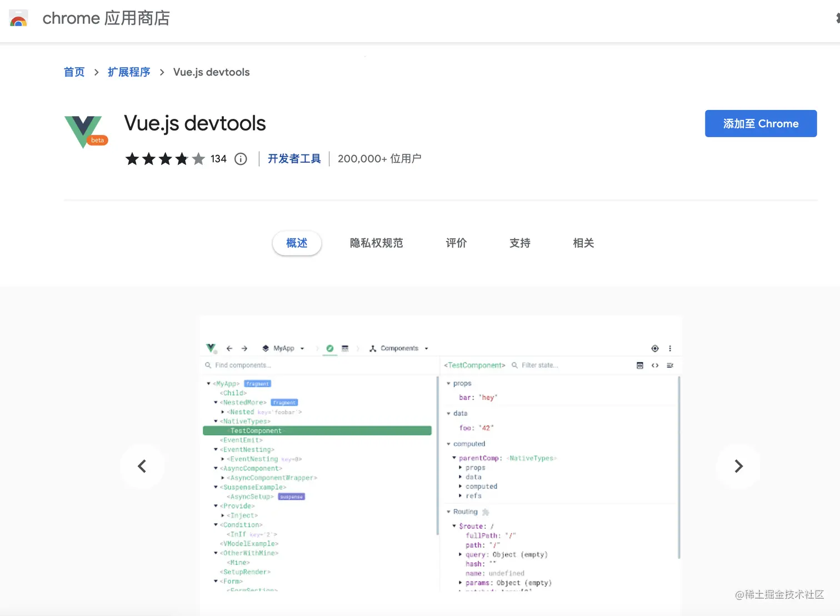This screenshot has width=840, height=616.
Task: Collapse the NestedMore tree node
Action: pos(216,402)
